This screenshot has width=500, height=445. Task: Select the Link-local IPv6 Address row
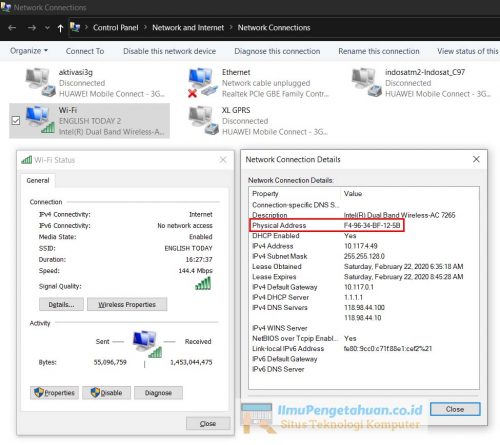[x=364, y=349]
